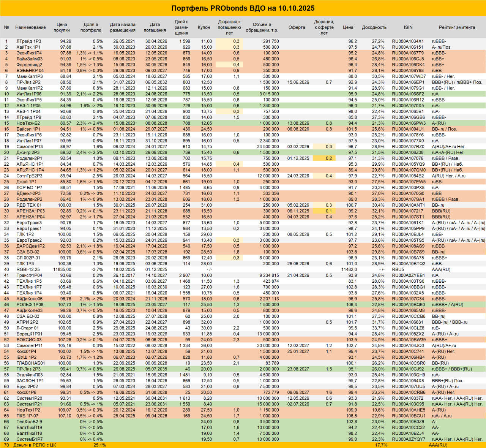Click the 'ИнтЛиз1Р06' name cell
The image size is (486, 448).
[29, 94]
